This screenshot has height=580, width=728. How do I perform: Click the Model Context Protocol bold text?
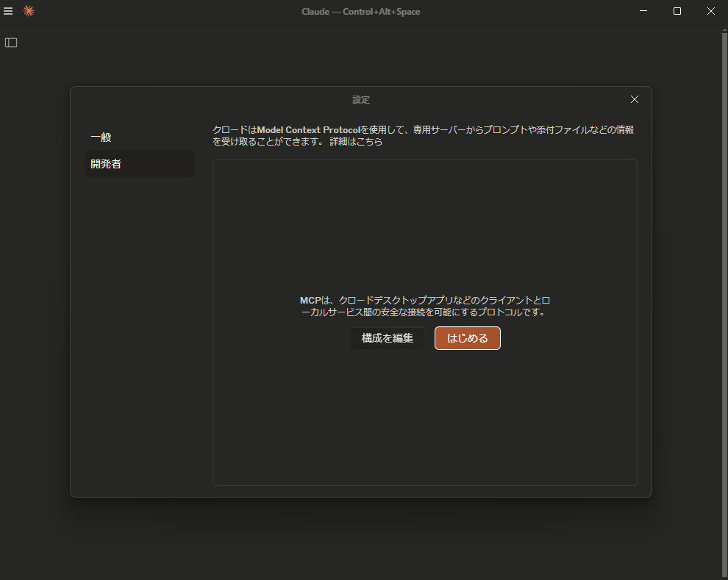308,130
